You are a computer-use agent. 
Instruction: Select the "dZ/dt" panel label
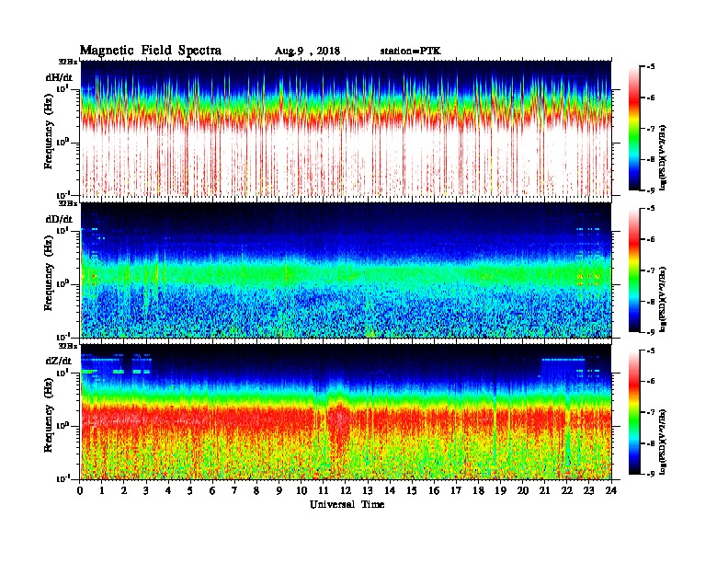tap(59, 361)
